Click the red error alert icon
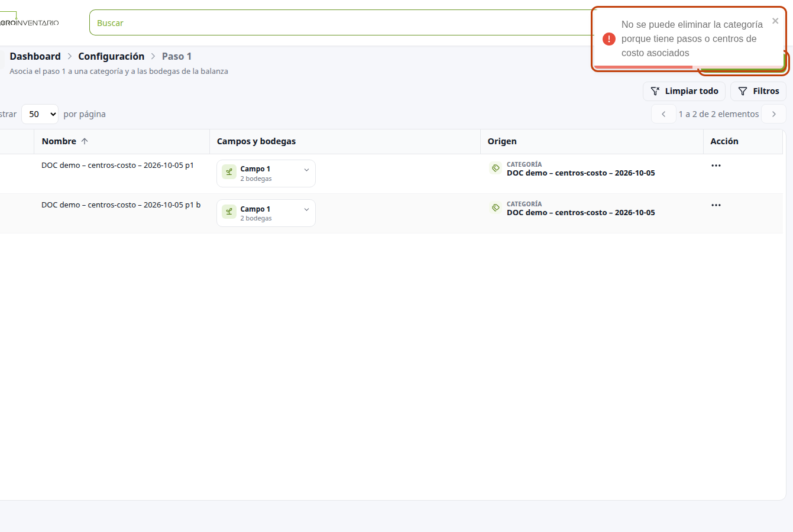793x532 pixels. [x=609, y=39]
